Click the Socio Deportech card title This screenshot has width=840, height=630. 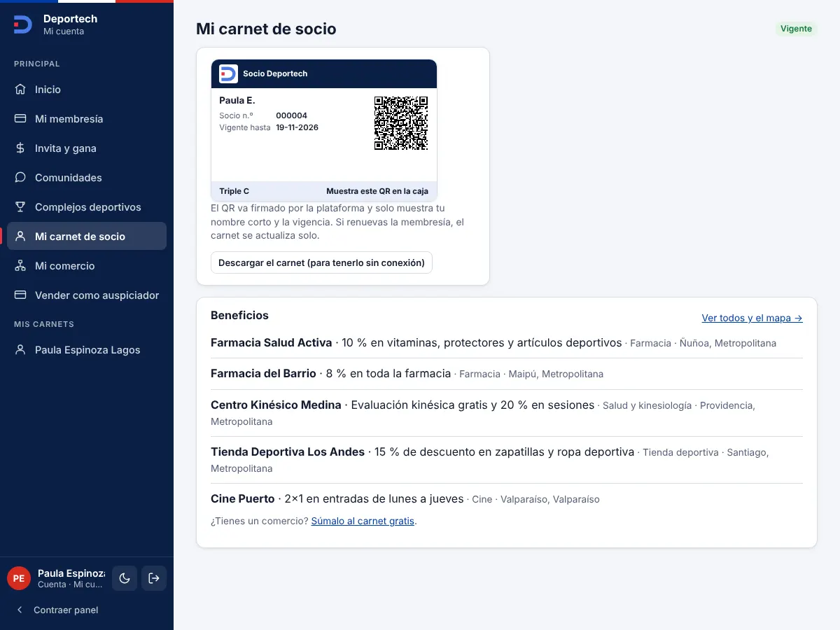tap(275, 73)
